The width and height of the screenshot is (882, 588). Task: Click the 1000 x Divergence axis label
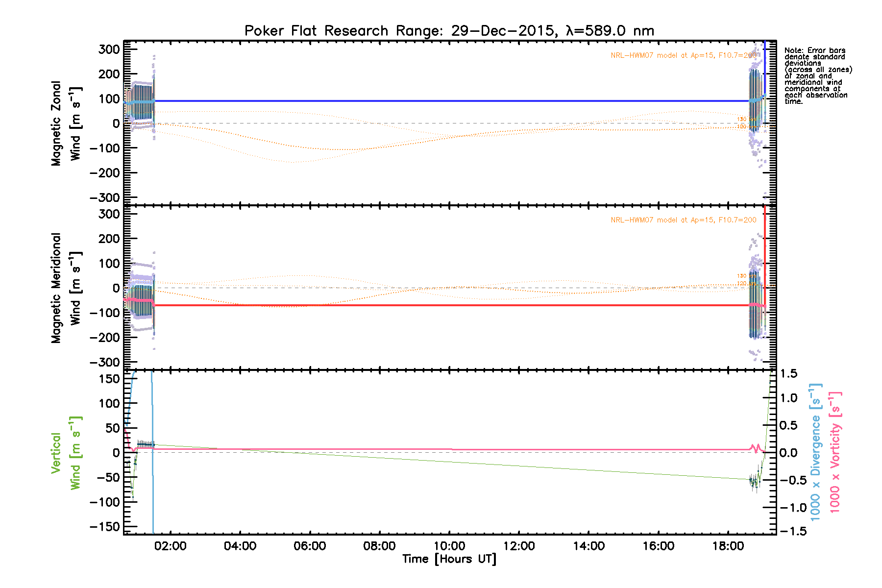pyautogui.click(x=815, y=452)
